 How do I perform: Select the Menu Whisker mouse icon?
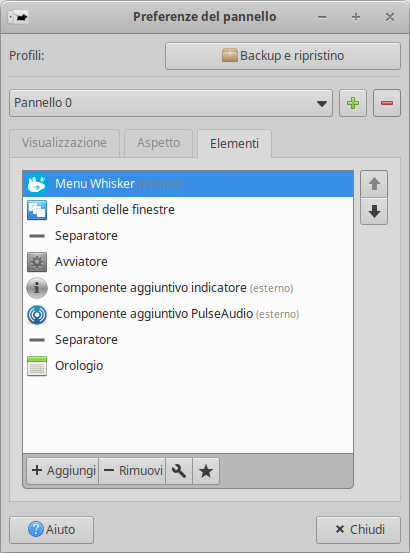click(x=37, y=184)
